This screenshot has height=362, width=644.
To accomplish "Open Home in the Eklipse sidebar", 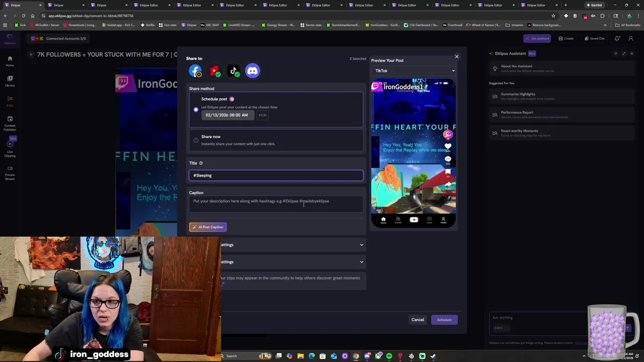I will click(10, 61).
